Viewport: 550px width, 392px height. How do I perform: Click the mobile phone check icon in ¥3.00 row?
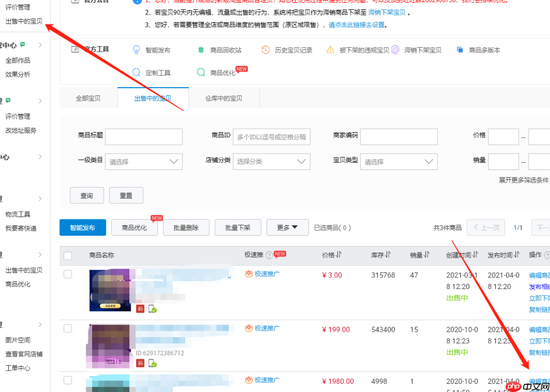(152, 309)
